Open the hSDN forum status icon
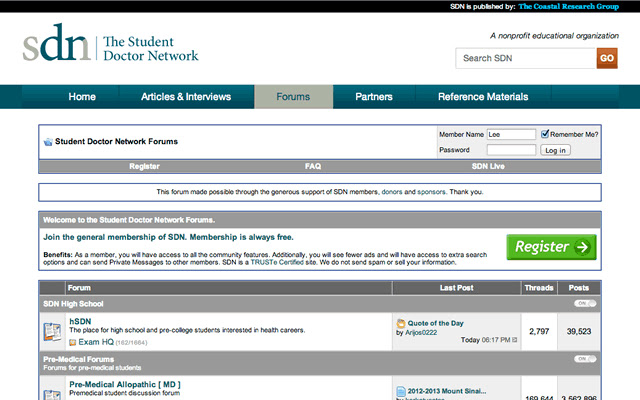The width and height of the screenshot is (640, 400). pyautogui.click(x=52, y=331)
